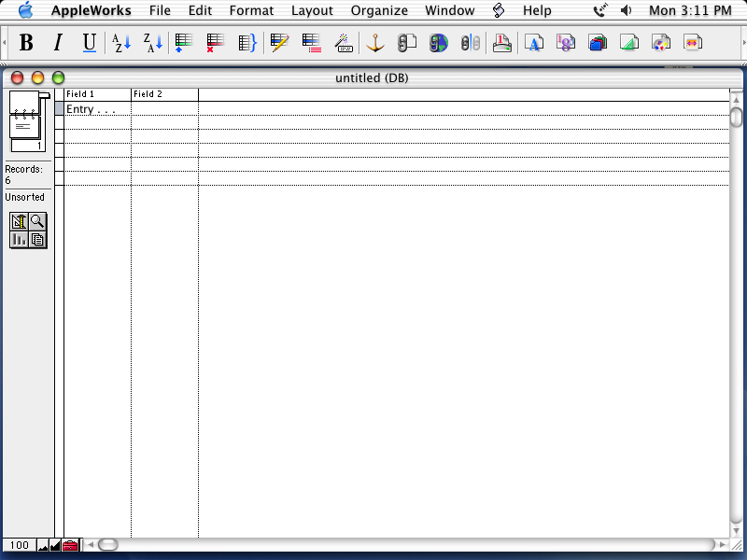Click the horizontal scrollbar right arrow
The image size is (747, 560).
pyautogui.click(x=722, y=544)
